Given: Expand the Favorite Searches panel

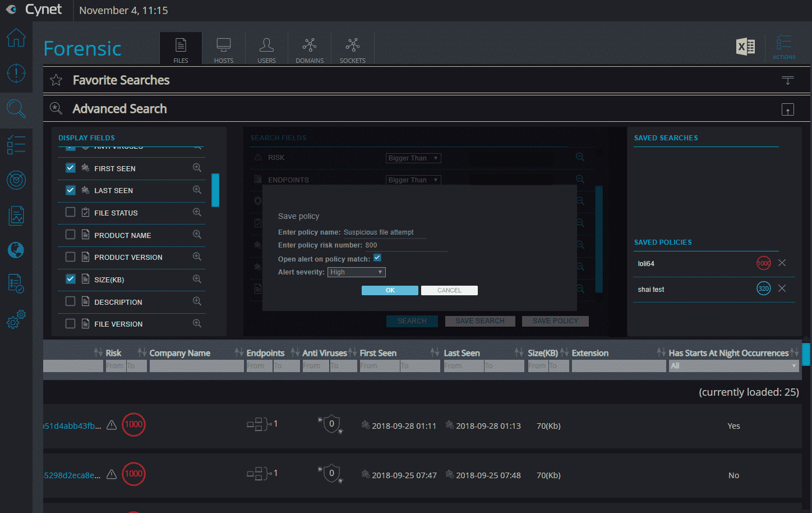Looking at the screenshot, I should coord(787,80).
